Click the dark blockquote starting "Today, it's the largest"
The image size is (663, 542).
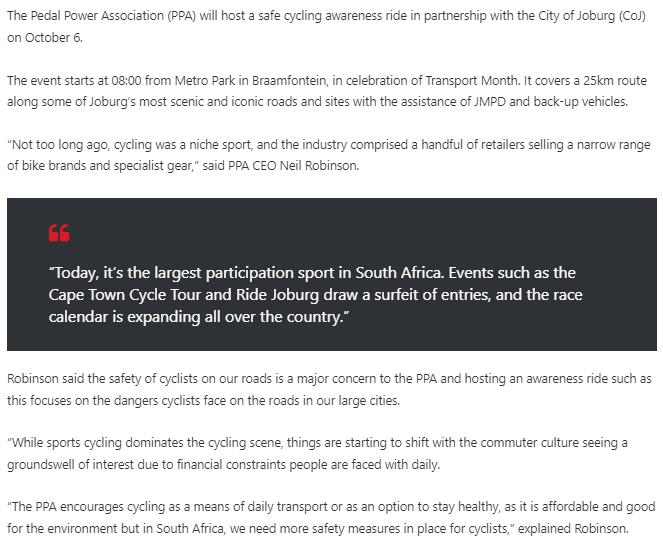coord(332,274)
